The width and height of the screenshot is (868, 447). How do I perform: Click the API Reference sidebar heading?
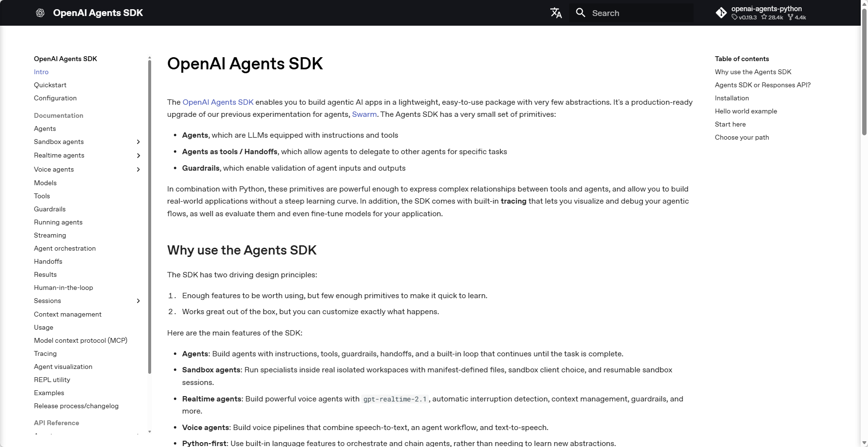[x=56, y=423]
